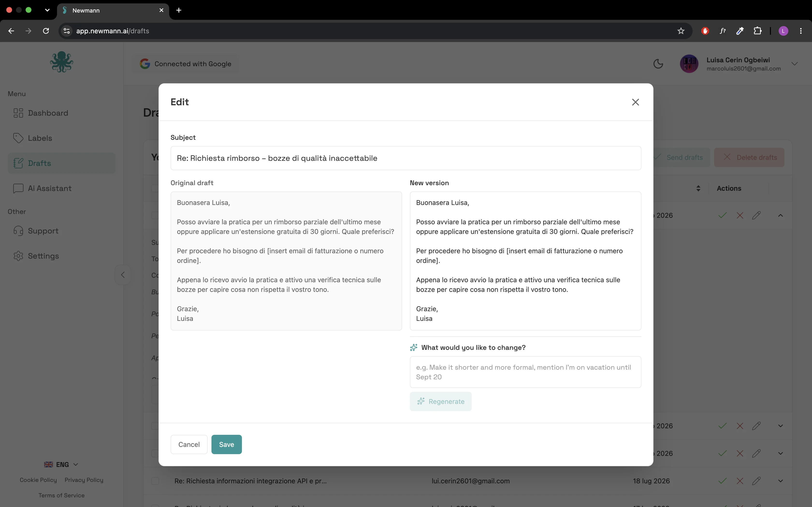
Task: Collapse the sidebar with the left chevron
Action: coord(123,275)
